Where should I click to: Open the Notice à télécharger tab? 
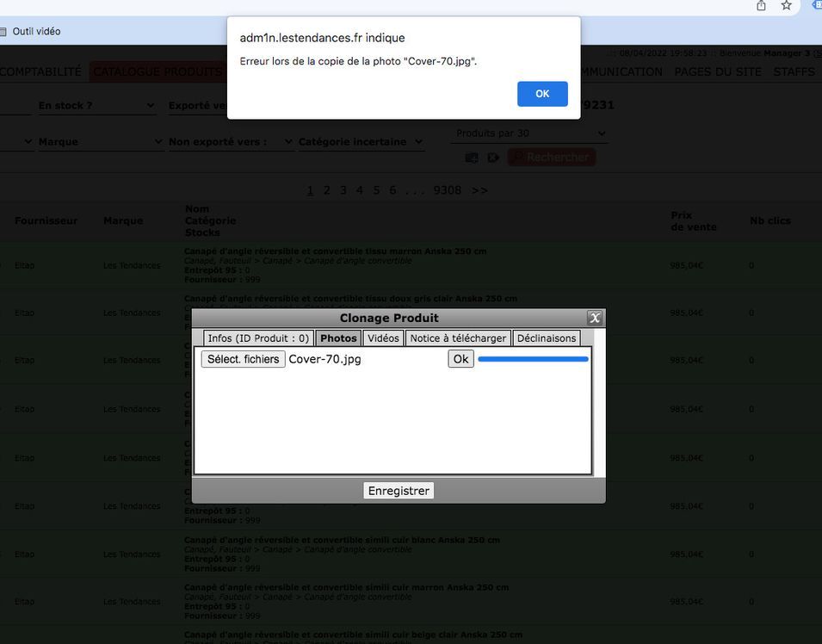[x=458, y=338]
